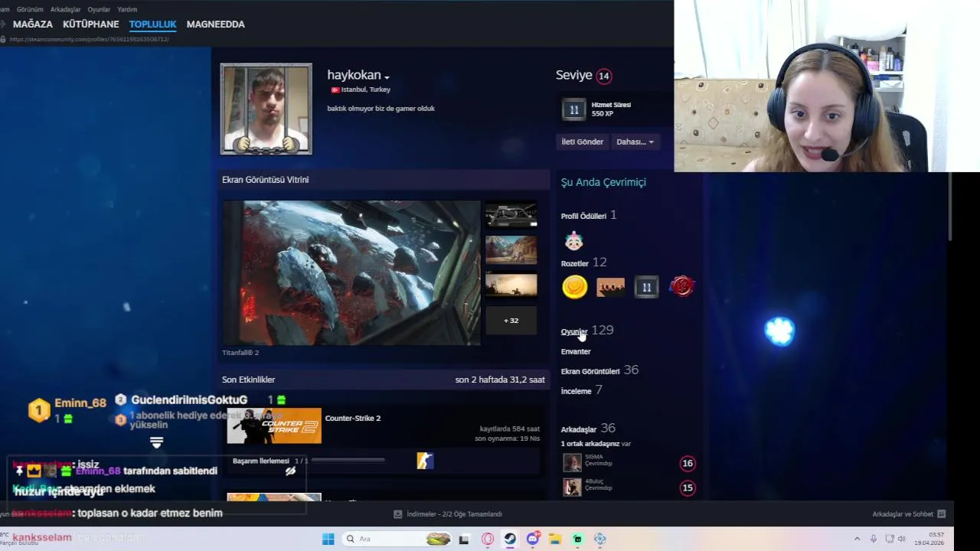Open the green app taskbar icon

[577, 540]
